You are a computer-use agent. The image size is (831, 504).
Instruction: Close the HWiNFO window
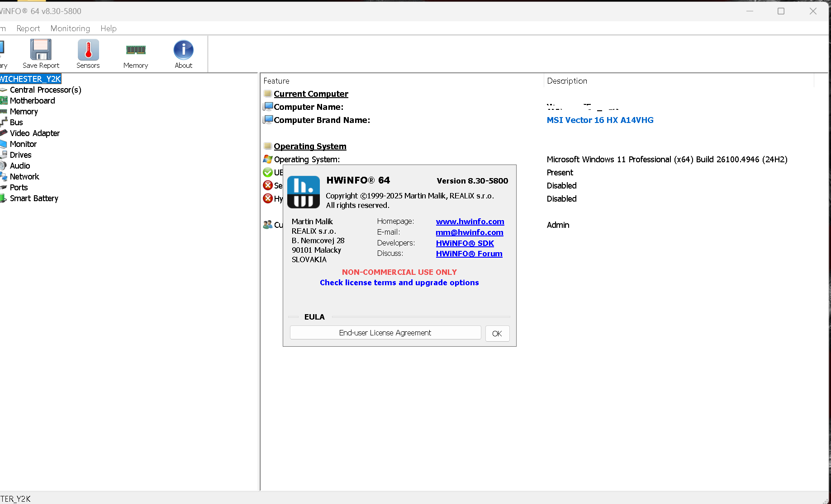pyautogui.click(x=813, y=11)
